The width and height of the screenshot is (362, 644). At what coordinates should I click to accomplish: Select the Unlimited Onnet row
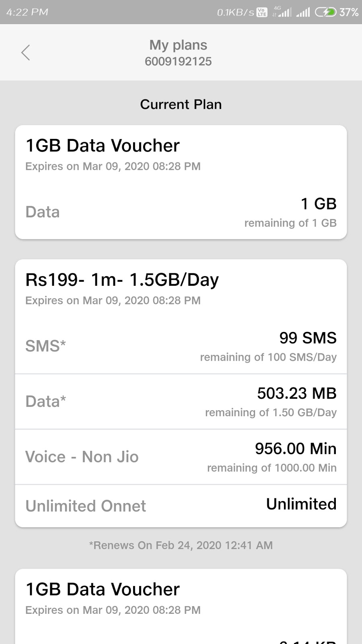pyautogui.click(x=181, y=506)
